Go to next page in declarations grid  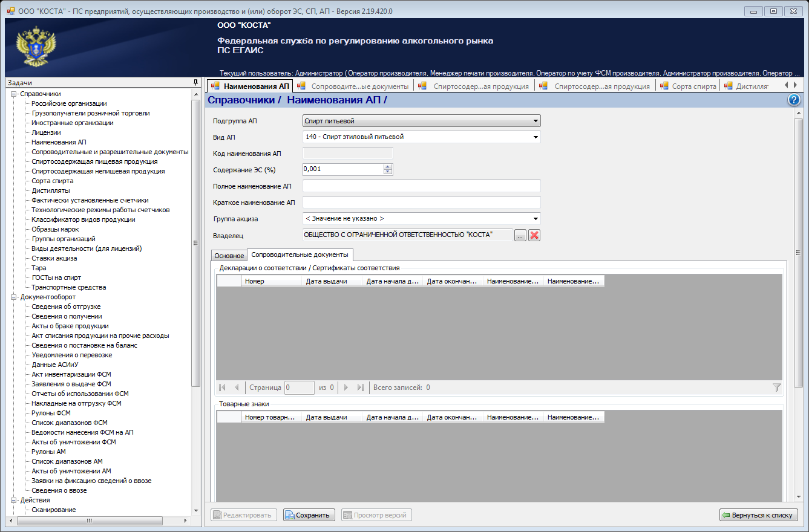click(x=347, y=388)
